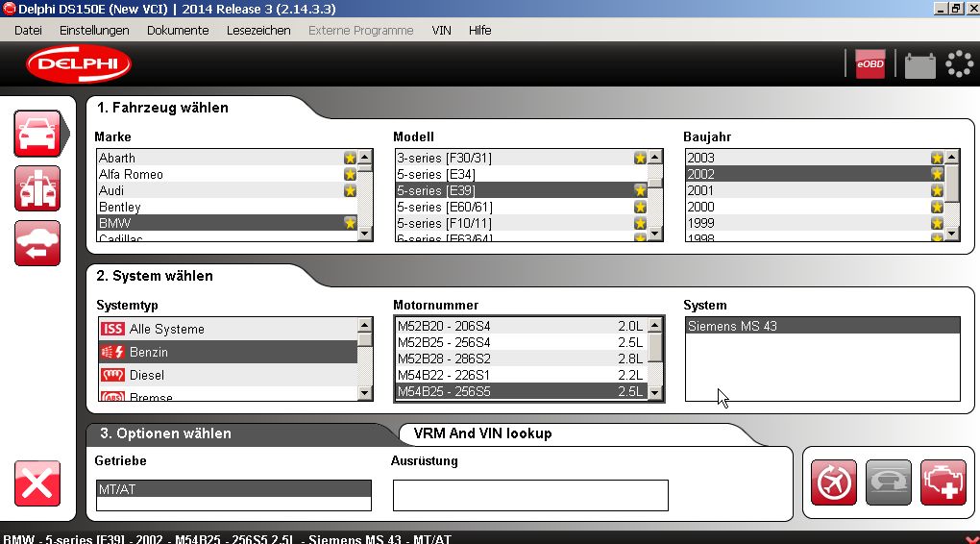Click the grey car scan button
Viewport: 980px width, 544px height.
888,482
